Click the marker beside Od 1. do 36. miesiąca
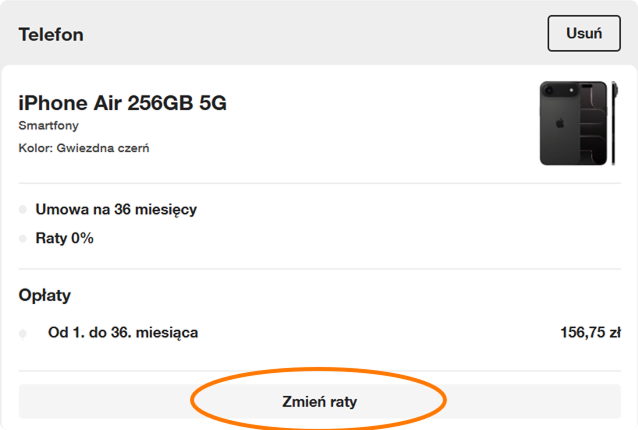Screen dimensions: 638x430 tap(23, 333)
